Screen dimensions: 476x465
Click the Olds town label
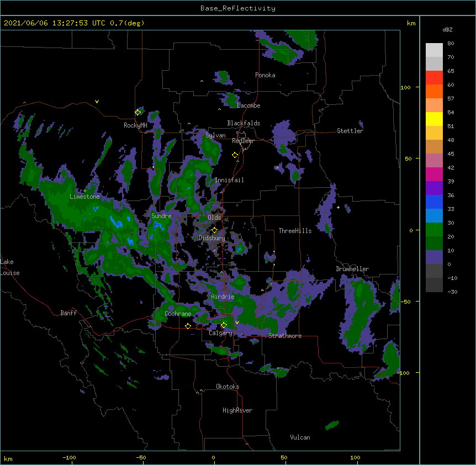(214, 218)
